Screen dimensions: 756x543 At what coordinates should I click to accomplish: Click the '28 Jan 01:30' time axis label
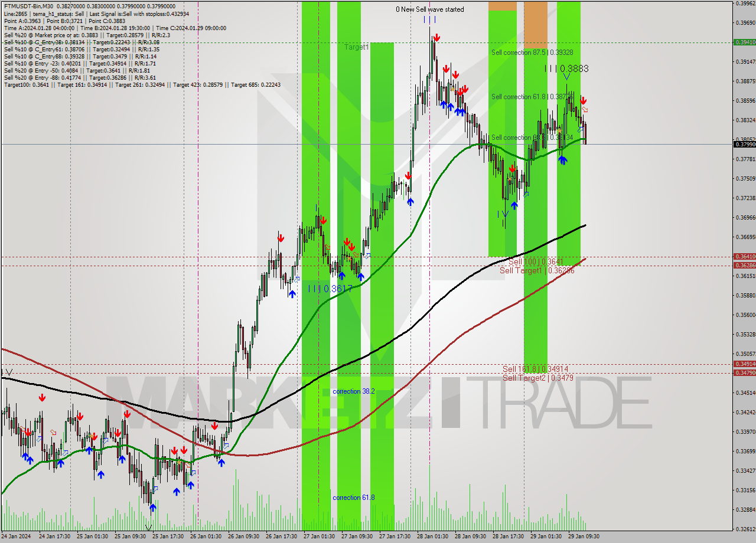(x=432, y=537)
